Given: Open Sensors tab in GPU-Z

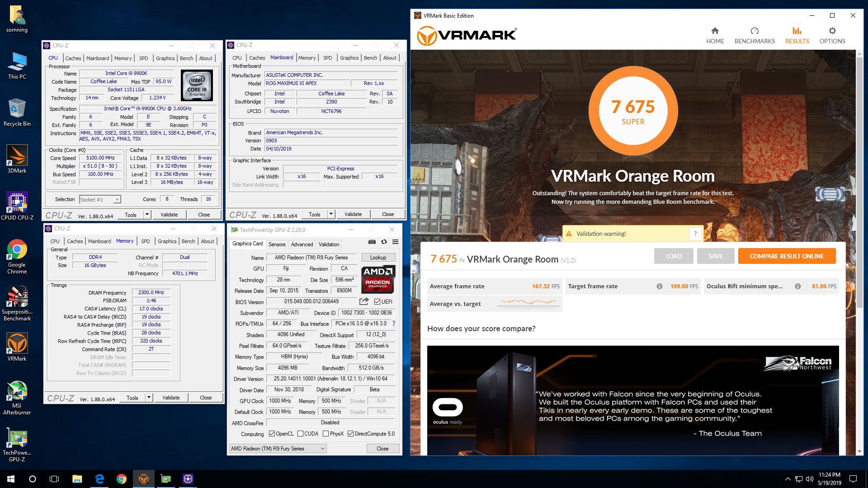Looking at the screenshot, I should [277, 244].
